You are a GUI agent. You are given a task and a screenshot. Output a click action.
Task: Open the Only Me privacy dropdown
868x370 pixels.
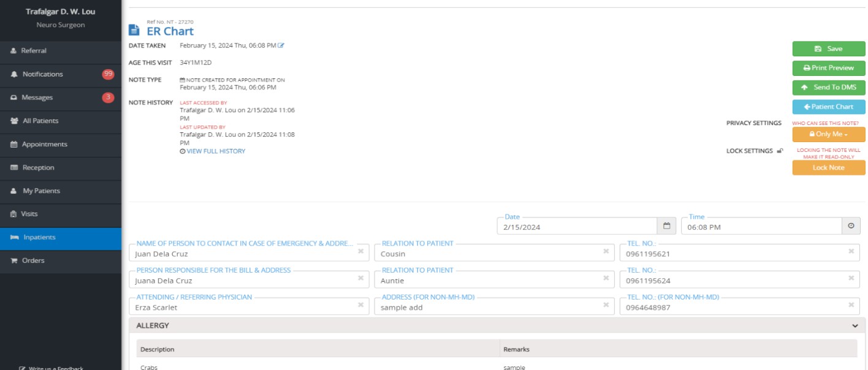(828, 134)
